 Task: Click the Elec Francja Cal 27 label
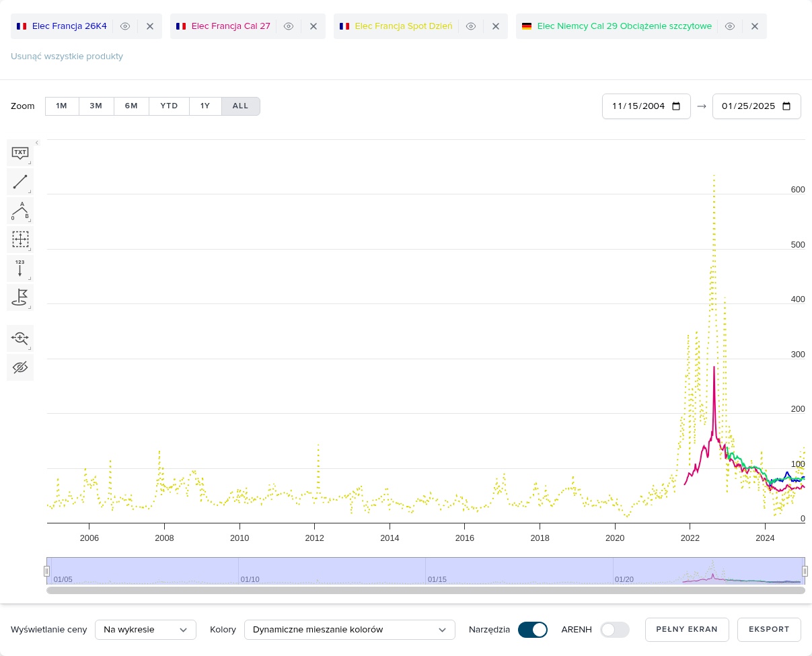[x=231, y=26]
